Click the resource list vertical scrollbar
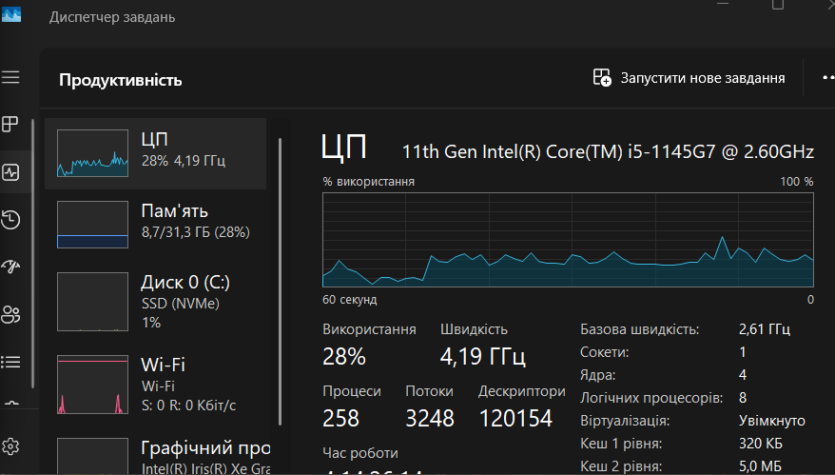The height and width of the screenshot is (475, 835). click(x=280, y=282)
